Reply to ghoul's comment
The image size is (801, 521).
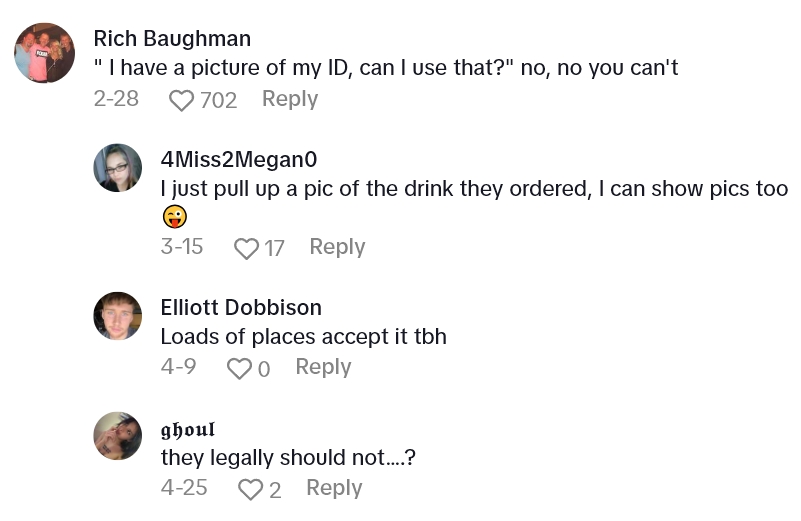(x=334, y=488)
